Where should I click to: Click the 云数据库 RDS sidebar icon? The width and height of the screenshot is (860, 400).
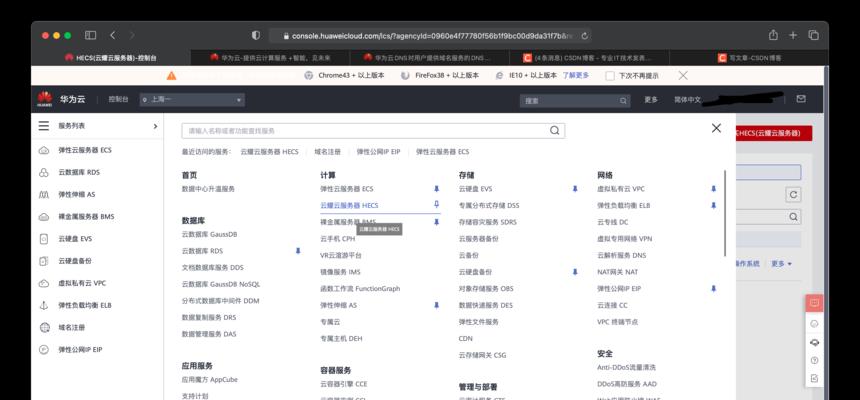(44, 172)
